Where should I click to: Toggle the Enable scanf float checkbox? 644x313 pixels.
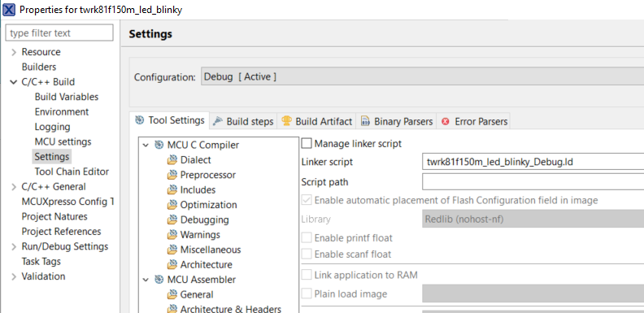click(x=307, y=254)
